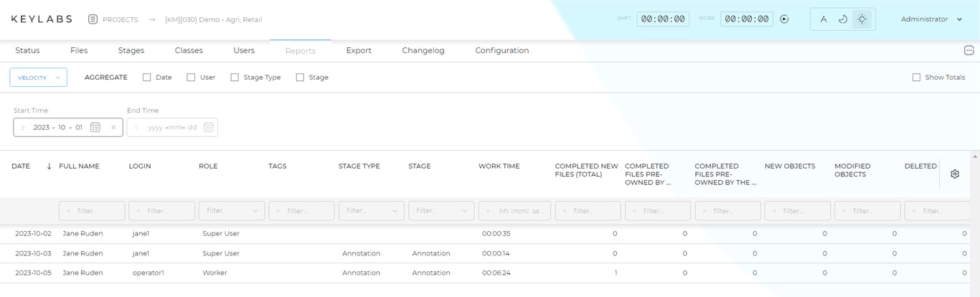Open the Stage filter dropdown
The width and height of the screenshot is (980, 297).
point(441,211)
